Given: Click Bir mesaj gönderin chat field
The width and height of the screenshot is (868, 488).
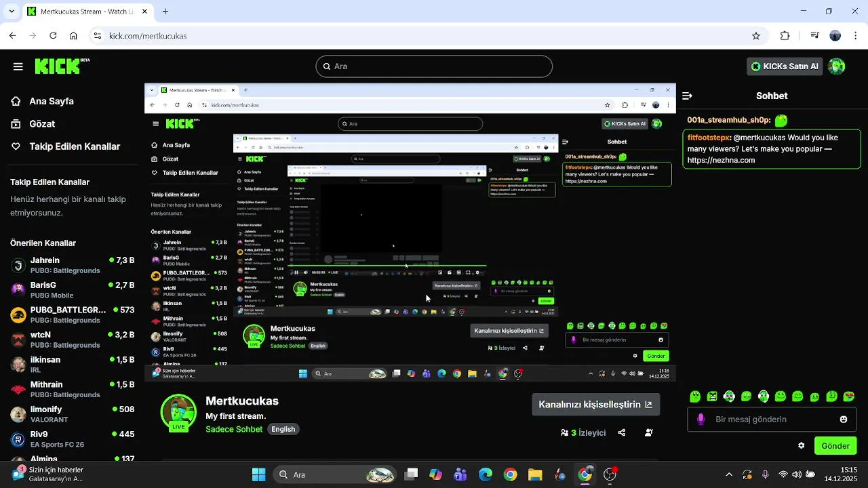Looking at the screenshot, I should 772,420.
